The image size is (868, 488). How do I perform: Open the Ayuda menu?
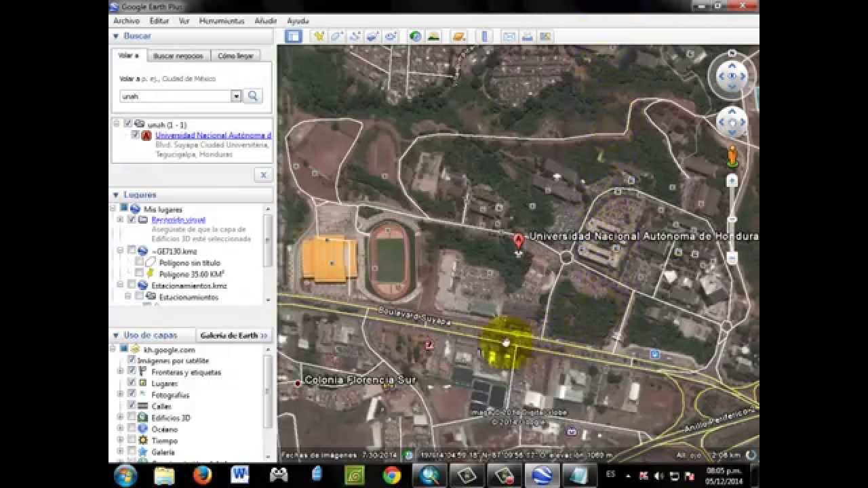[298, 21]
